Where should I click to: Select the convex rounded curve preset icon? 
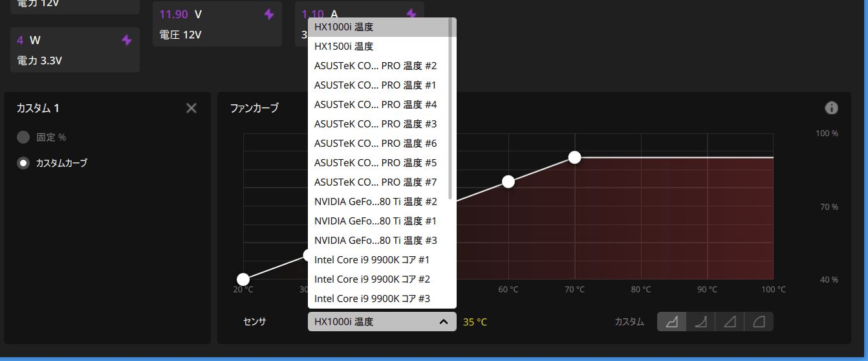pyautogui.click(x=759, y=322)
